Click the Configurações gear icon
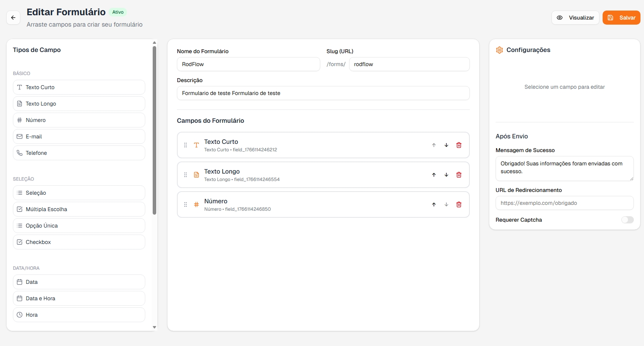 (x=499, y=50)
